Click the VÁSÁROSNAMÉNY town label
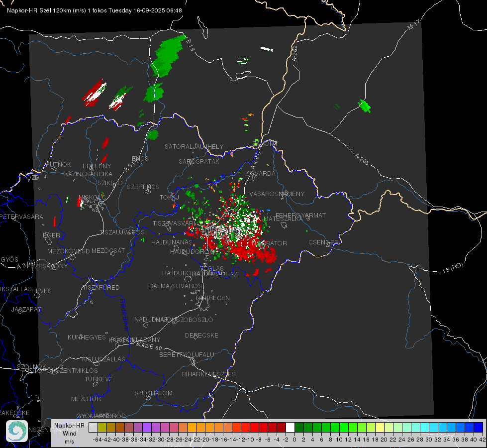Image resolution: width=487 pixels, height=448 pixels. coord(277,194)
